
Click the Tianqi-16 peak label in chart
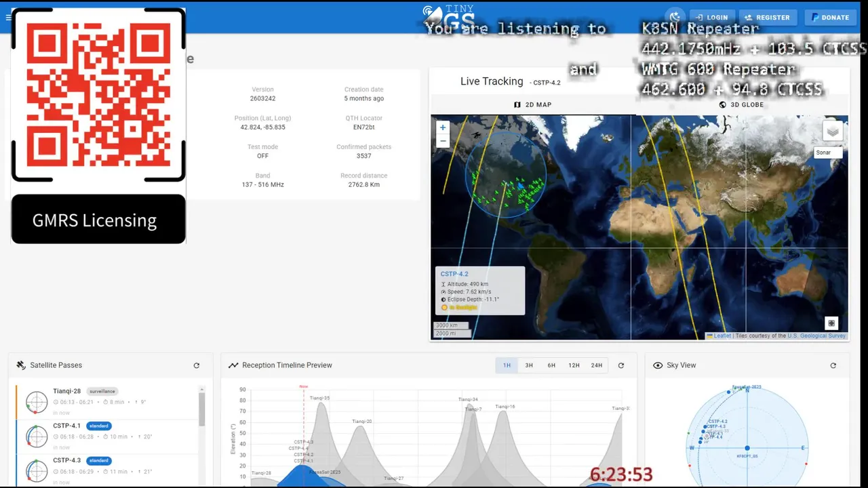pyautogui.click(x=505, y=407)
